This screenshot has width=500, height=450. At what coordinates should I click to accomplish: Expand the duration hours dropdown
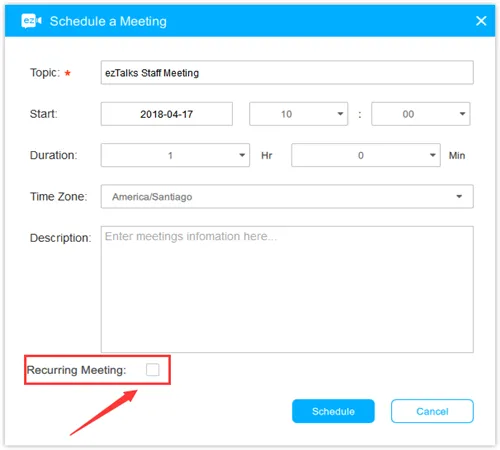click(175, 155)
